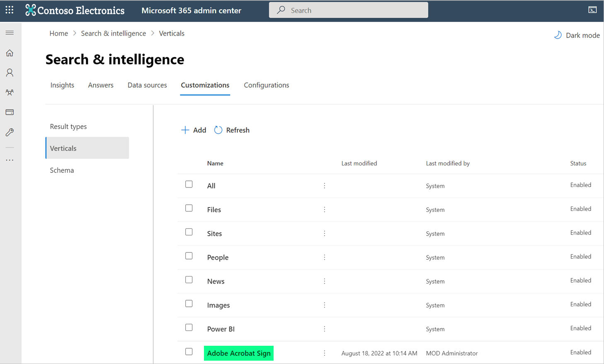Open Billing card icon in sidebar

(x=10, y=112)
